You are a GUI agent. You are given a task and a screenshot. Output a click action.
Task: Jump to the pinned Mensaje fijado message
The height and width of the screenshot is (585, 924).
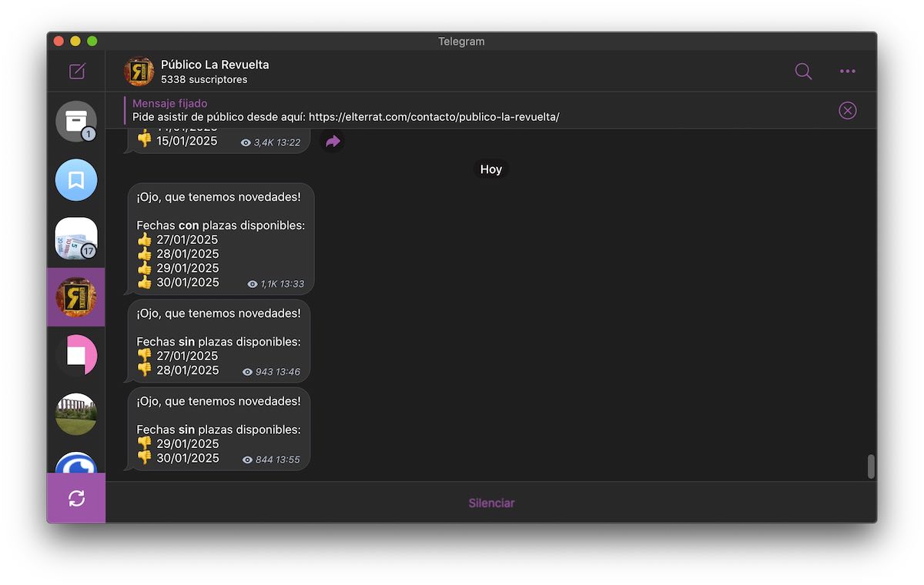[x=346, y=110]
